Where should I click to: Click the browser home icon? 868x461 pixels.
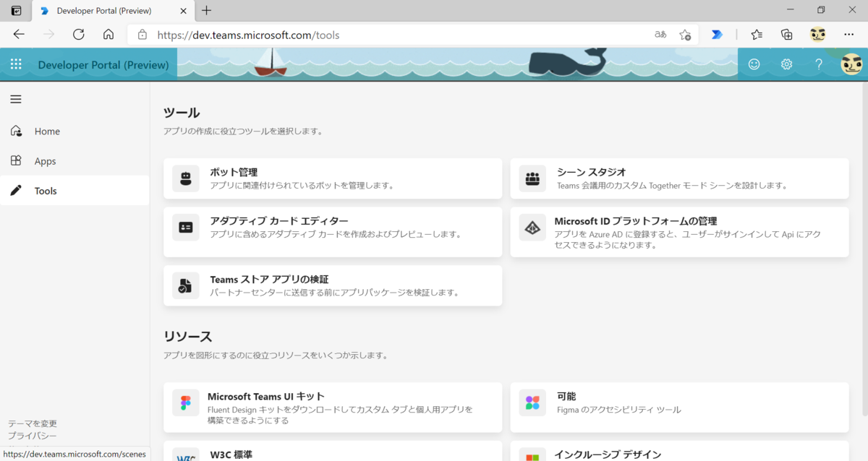109,34
